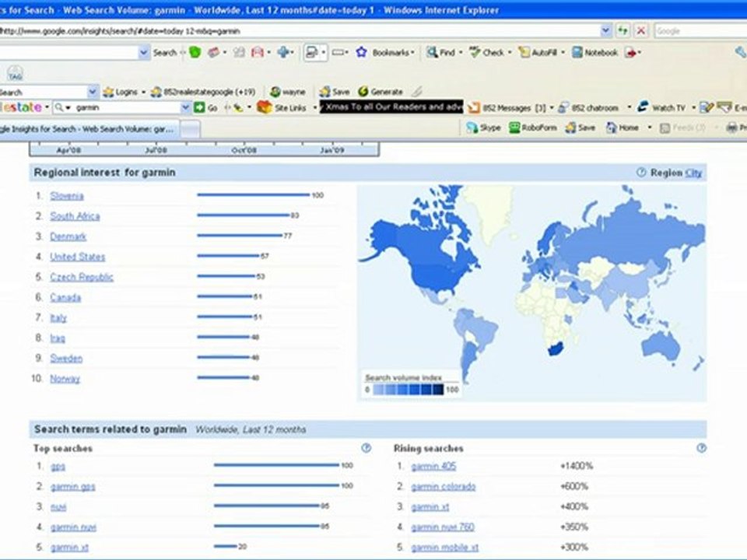Open the garmin toolbar search dropdown
This screenshot has width=747, height=560.
(x=185, y=108)
